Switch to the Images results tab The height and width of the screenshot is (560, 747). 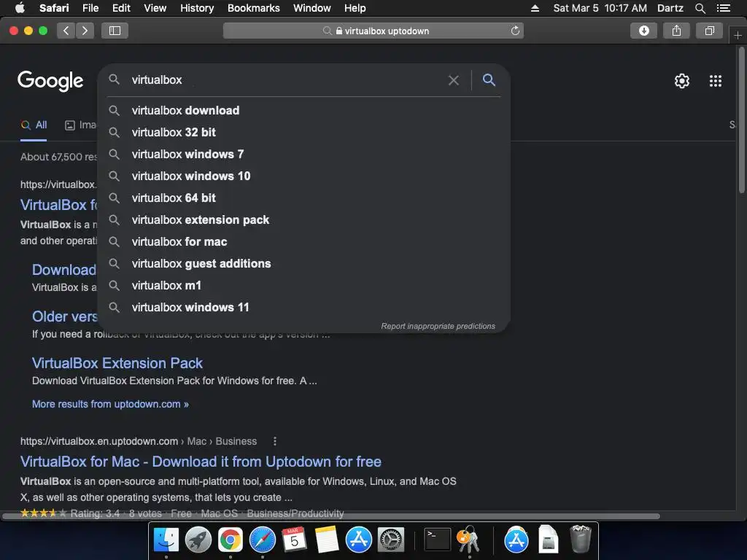81,125
